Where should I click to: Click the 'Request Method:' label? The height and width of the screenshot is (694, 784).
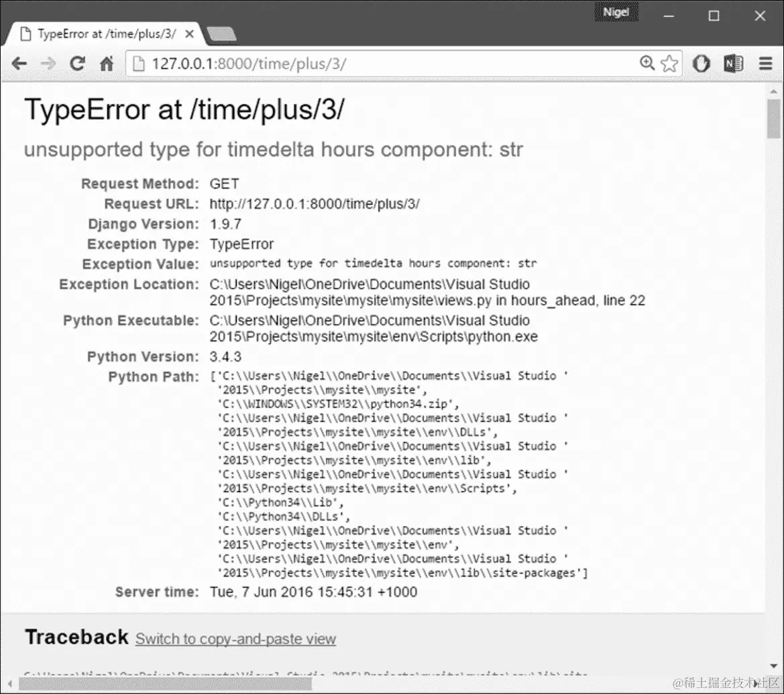[140, 184]
